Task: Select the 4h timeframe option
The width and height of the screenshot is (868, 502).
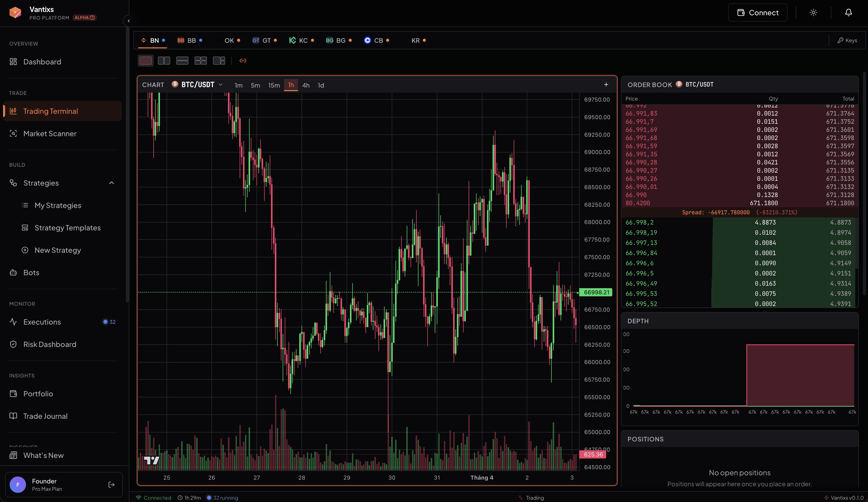Action: click(x=306, y=85)
